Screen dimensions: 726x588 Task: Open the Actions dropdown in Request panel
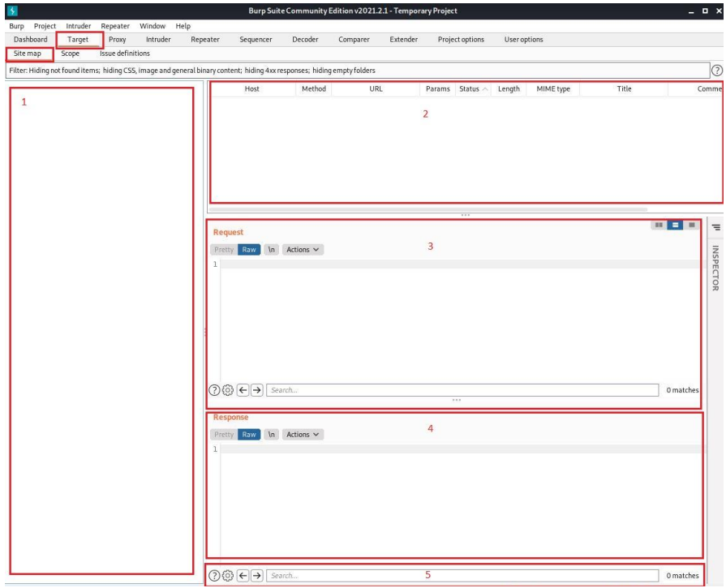coord(303,250)
